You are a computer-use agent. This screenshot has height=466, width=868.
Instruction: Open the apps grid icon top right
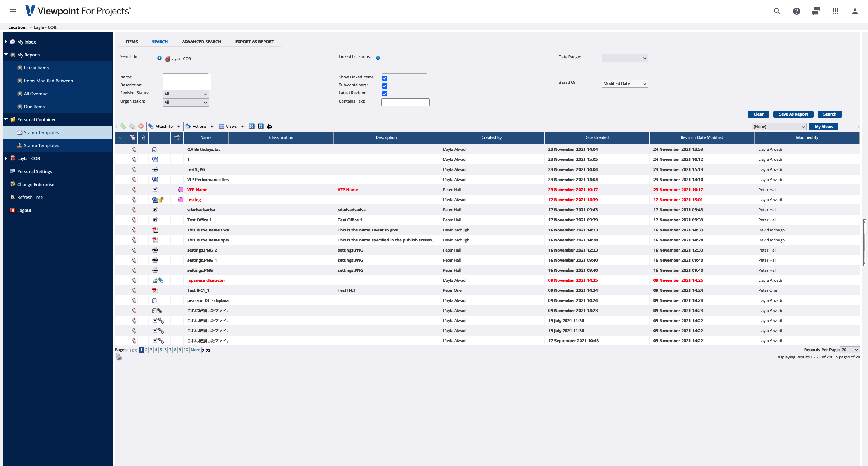click(x=836, y=11)
